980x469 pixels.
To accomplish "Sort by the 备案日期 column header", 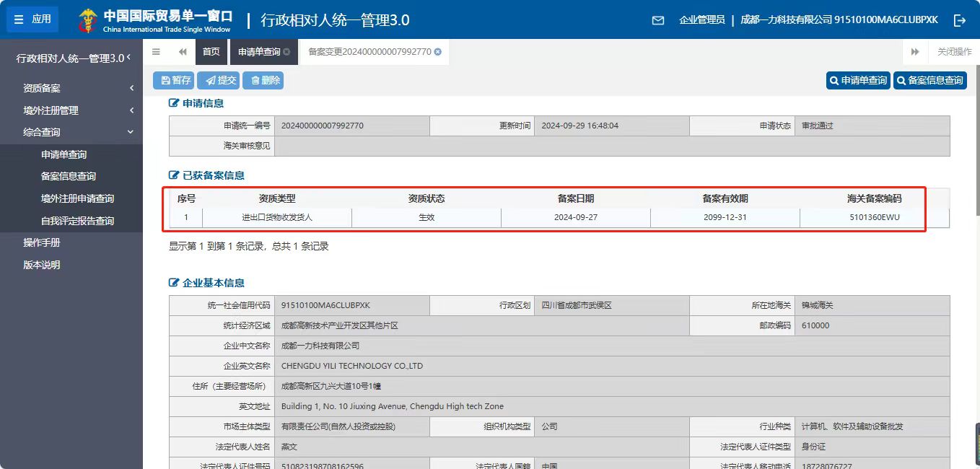I will pyautogui.click(x=576, y=198).
